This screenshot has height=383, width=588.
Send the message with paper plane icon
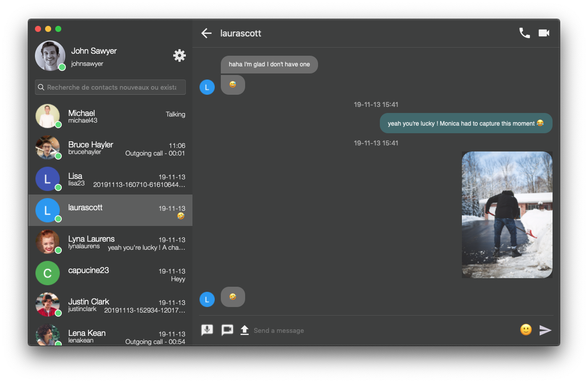tap(545, 330)
